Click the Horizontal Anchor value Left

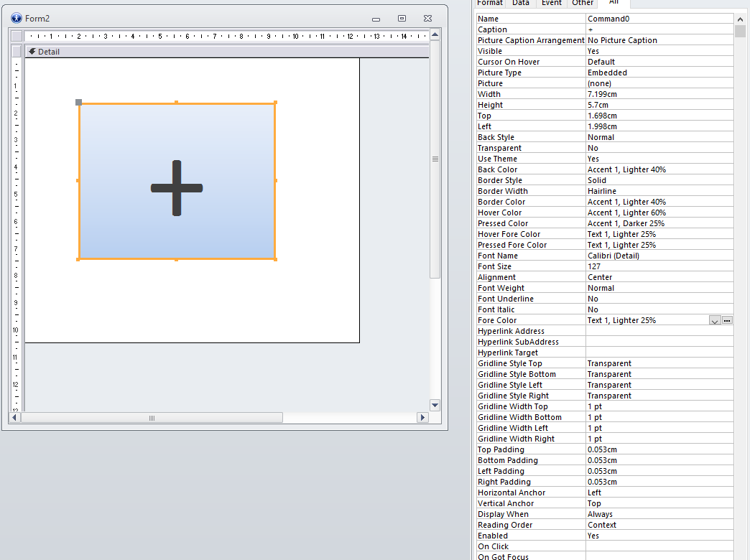click(x=659, y=493)
